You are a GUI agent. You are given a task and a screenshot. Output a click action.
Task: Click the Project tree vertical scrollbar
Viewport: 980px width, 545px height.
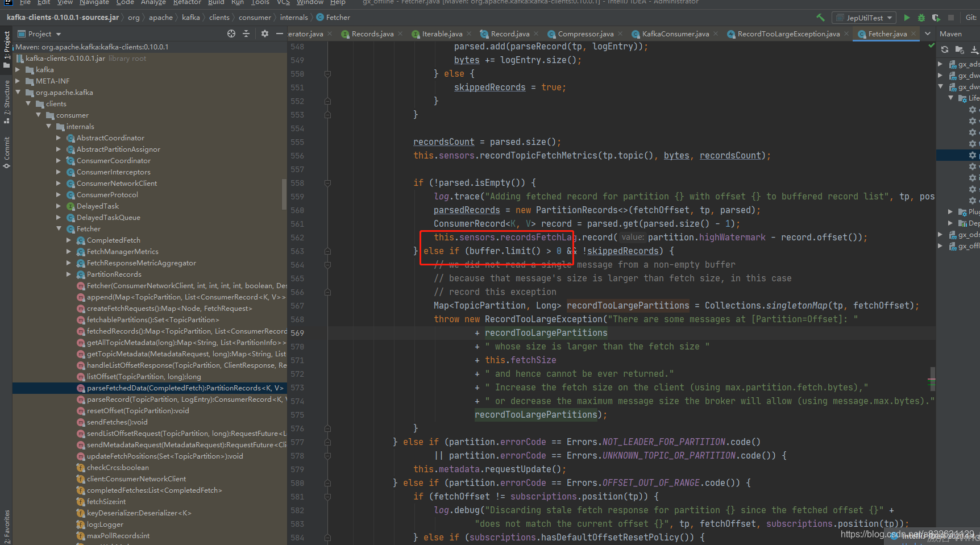(284, 194)
